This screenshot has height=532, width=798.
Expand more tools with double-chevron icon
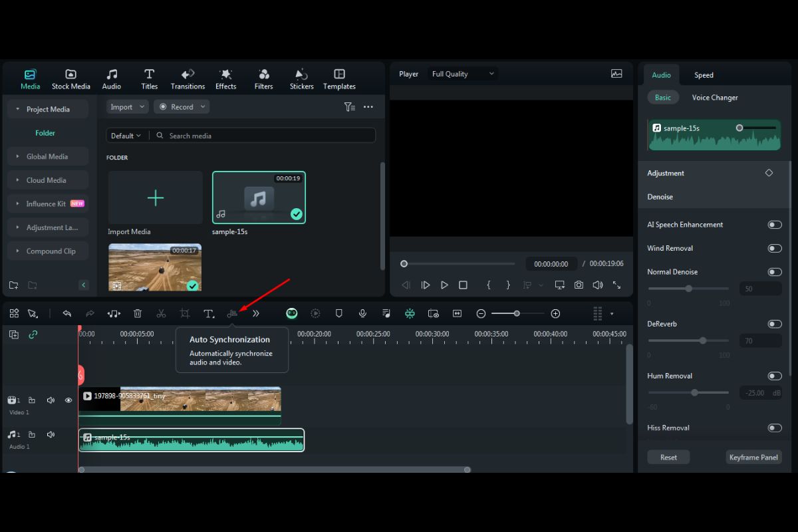(x=256, y=314)
